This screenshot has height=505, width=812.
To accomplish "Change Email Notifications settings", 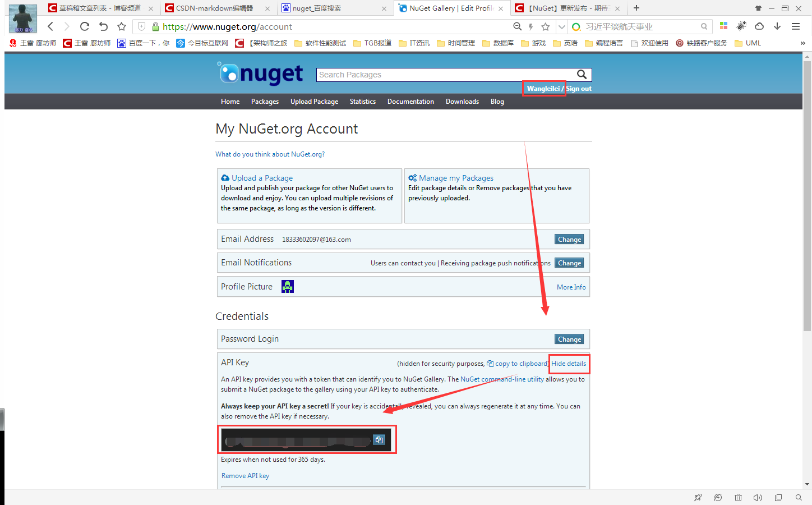I will pos(569,263).
